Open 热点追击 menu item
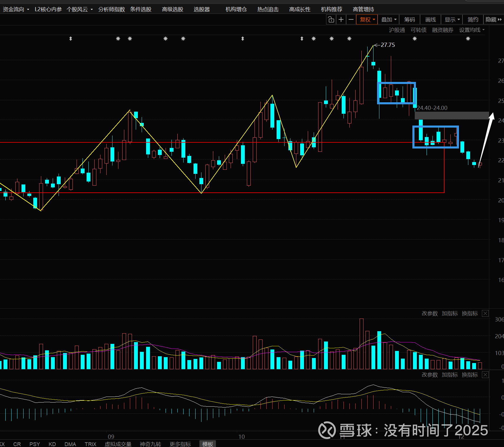This screenshot has width=504, height=447. [268, 9]
